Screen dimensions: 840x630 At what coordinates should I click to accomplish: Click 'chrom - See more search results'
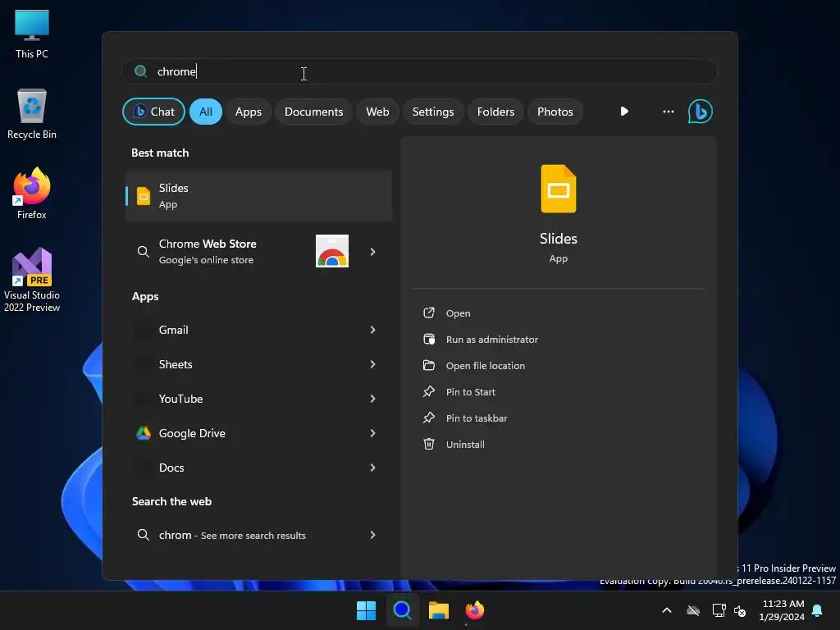pyautogui.click(x=232, y=535)
